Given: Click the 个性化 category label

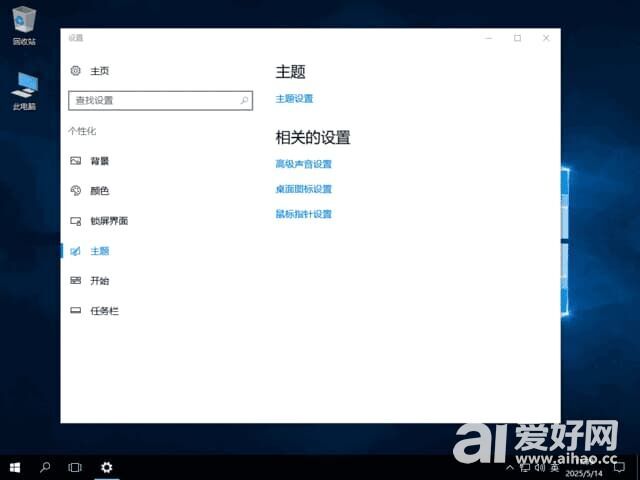Looking at the screenshot, I should [82, 131].
